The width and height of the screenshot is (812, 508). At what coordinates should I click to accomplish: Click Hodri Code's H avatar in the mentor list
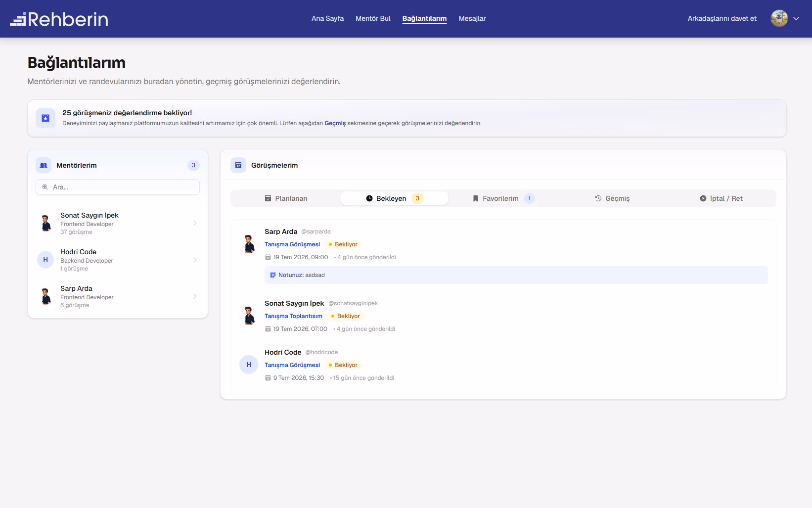point(45,260)
